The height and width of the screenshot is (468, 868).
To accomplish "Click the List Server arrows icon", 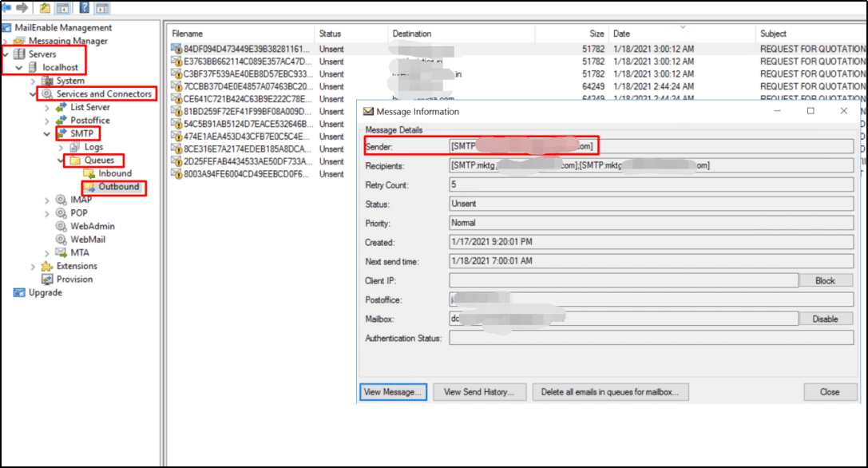I will [61, 108].
